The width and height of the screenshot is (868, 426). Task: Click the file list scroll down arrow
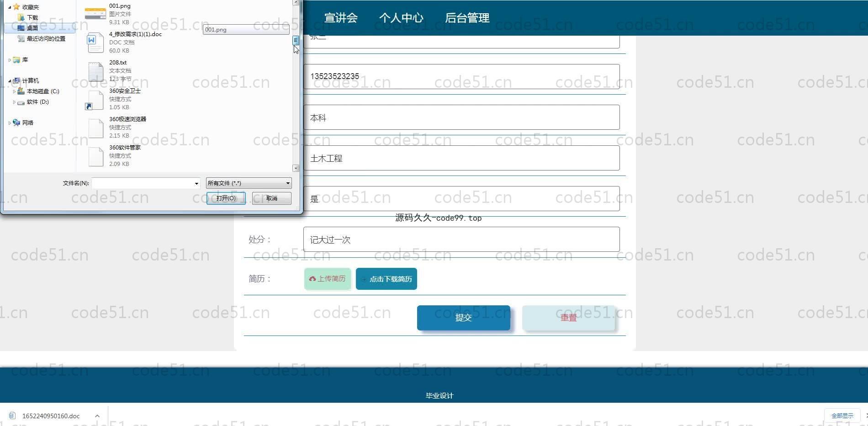pyautogui.click(x=296, y=168)
